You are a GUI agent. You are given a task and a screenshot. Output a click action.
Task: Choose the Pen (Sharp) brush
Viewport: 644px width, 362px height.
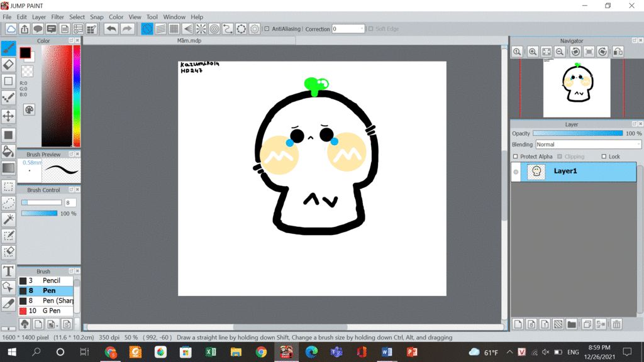(45, 300)
